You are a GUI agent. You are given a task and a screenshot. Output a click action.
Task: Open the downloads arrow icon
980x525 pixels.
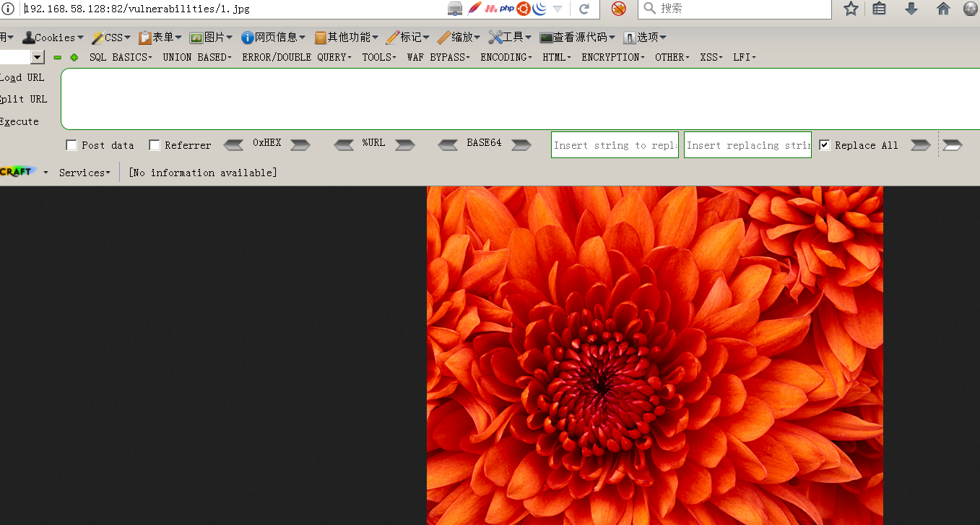(x=911, y=9)
